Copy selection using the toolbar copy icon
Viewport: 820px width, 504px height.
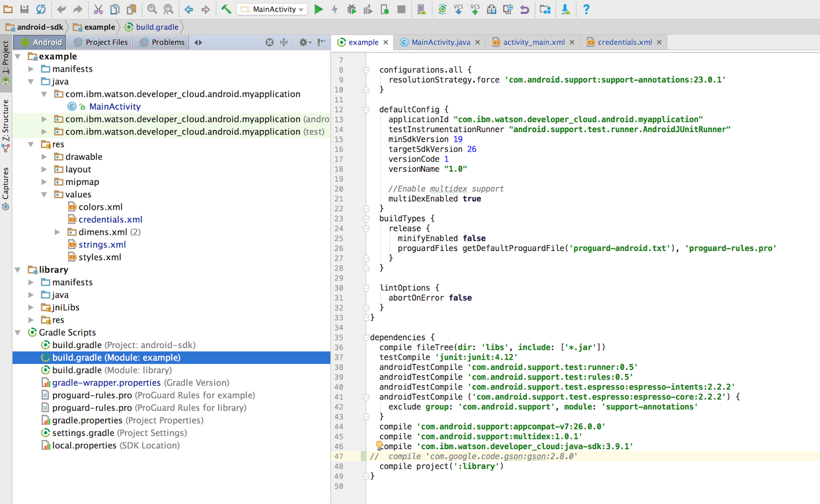pos(115,9)
